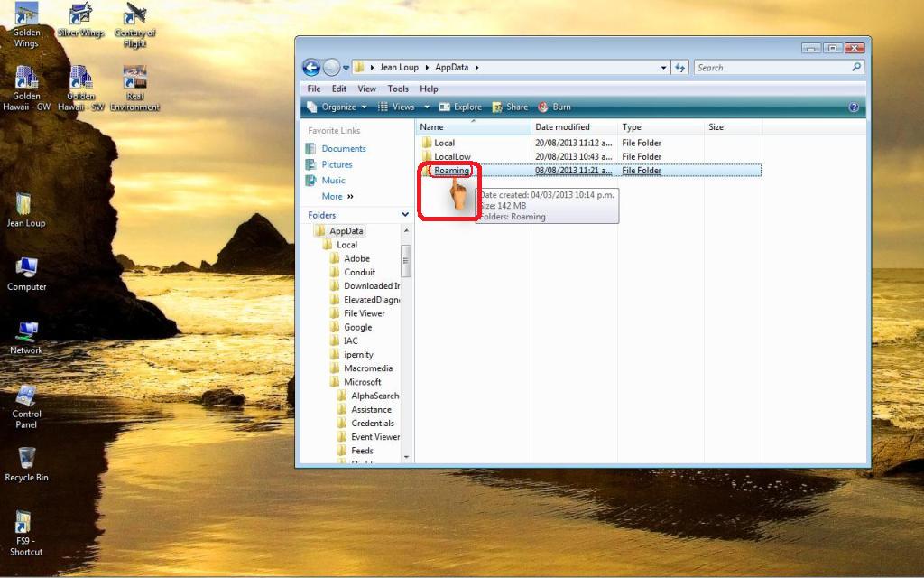Open the Help menu
The height and width of the screenshot is (578, 924).
pos(429,89)
